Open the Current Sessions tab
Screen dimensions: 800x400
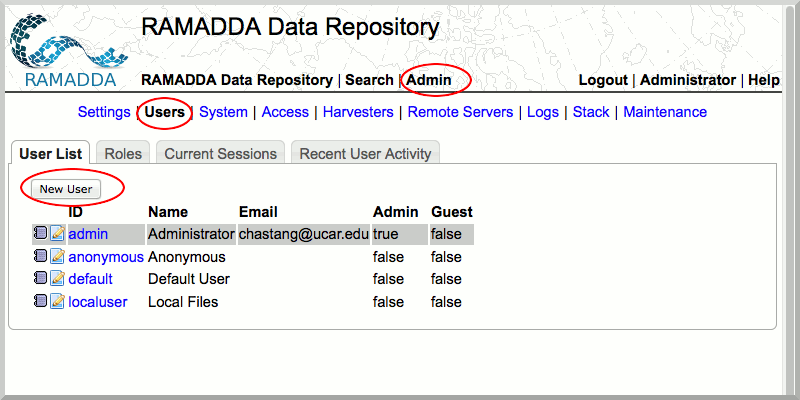coord(220,154)
